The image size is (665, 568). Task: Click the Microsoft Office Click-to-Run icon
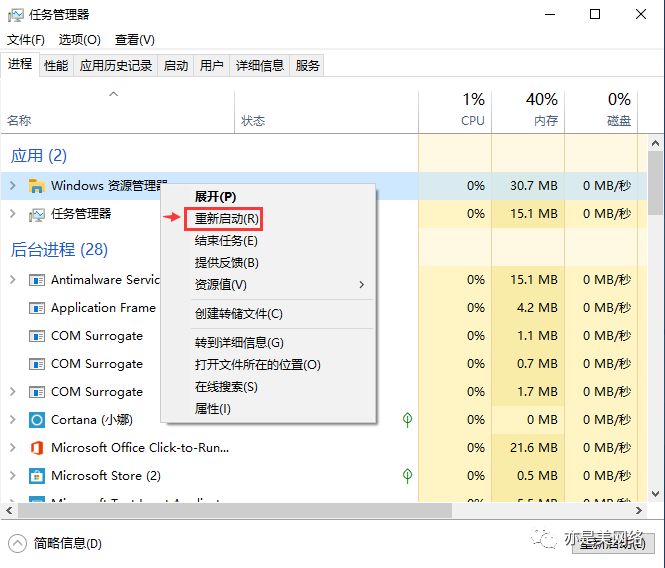[x=36, y=448]
